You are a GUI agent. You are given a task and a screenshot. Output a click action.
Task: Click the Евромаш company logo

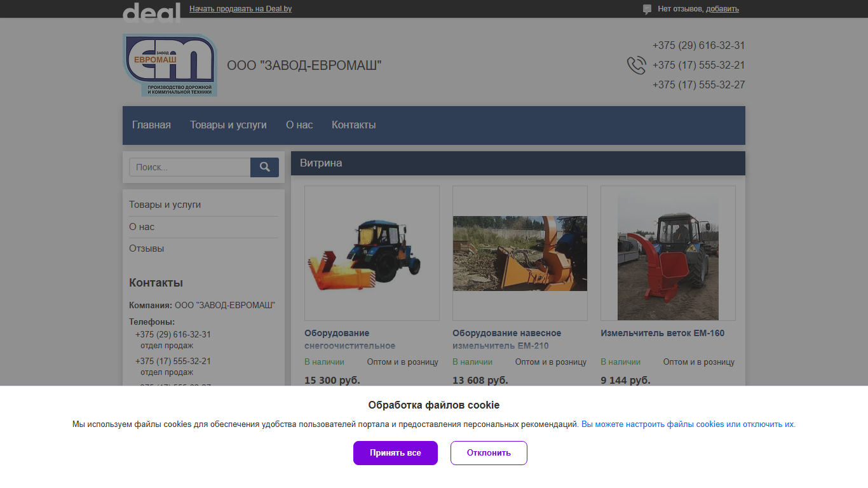[170, 65]
